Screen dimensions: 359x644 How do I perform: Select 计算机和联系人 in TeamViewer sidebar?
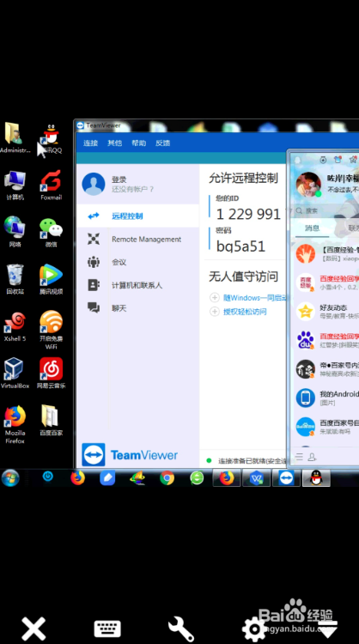click(x=137, y=285)
